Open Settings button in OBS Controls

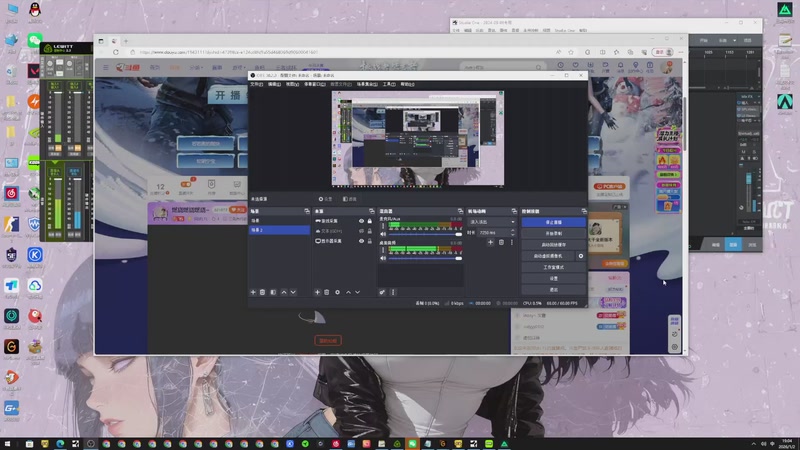(x=554, y=279)
